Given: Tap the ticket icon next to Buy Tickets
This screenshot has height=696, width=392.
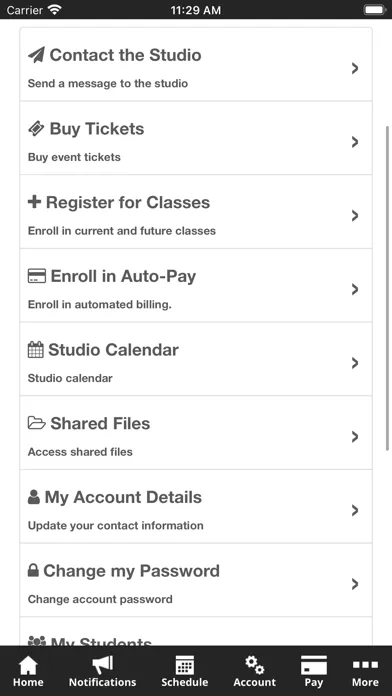Looking at the screenshot, I should (36, 129).
